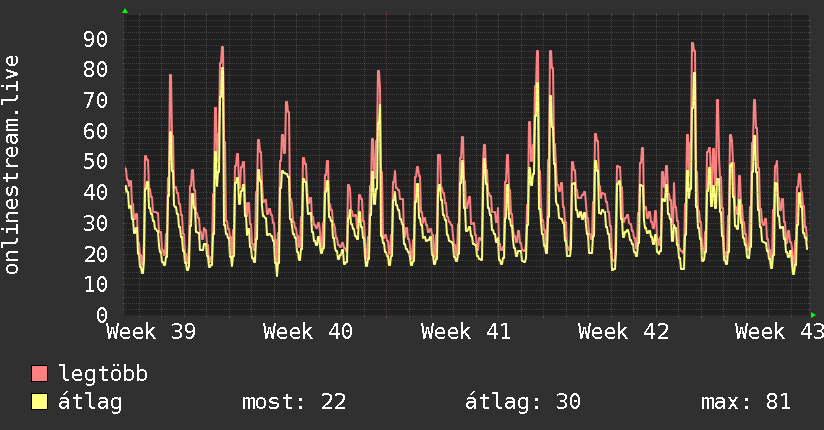Select the legtöbb legend label

click(x=103, y=374)
